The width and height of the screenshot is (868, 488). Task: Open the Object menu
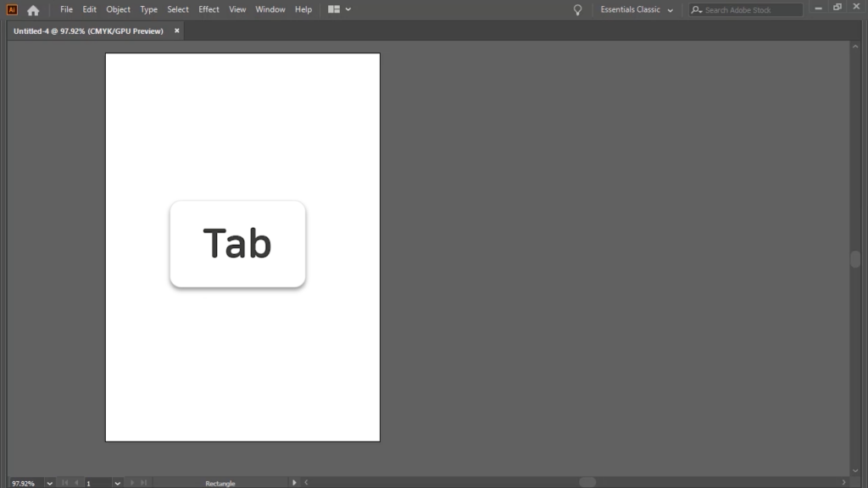pos(118,10)
